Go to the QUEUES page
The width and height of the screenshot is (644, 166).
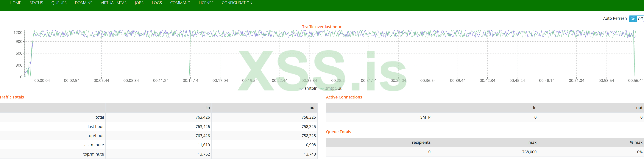click(59, 3)
